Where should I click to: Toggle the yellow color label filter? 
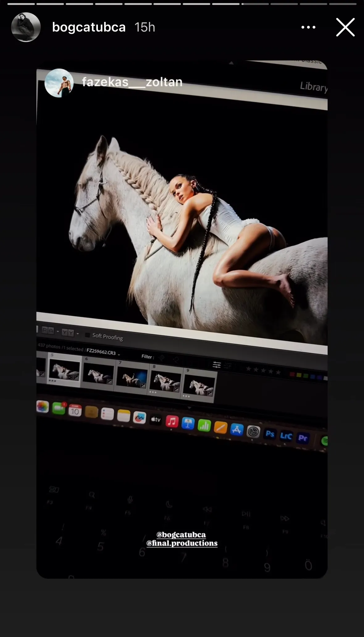[299, 375]
